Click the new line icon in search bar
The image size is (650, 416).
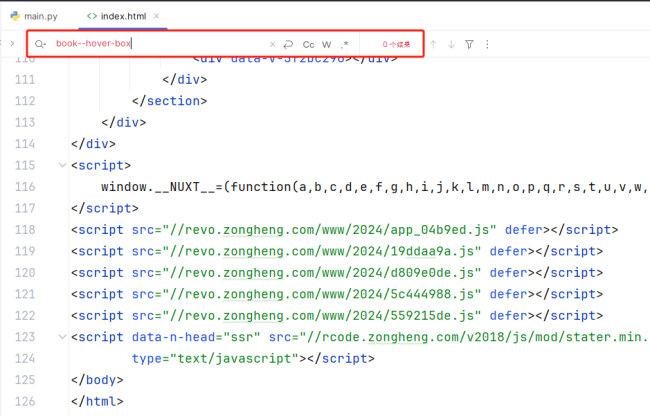tap(288, 44)
